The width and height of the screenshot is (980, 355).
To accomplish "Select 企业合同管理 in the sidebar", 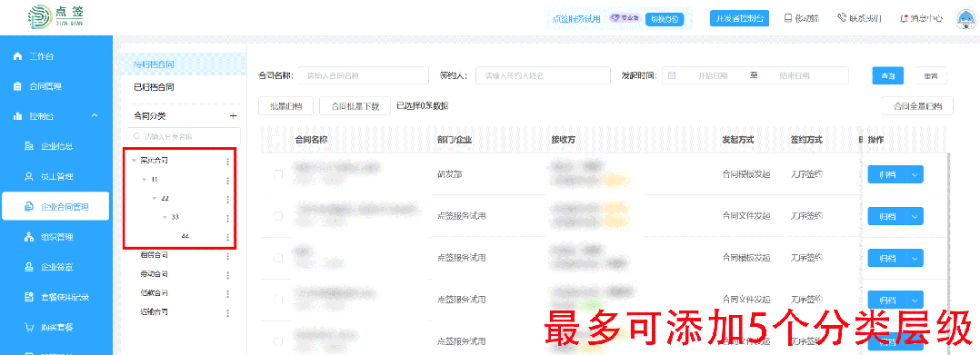I will click(55, 206).
